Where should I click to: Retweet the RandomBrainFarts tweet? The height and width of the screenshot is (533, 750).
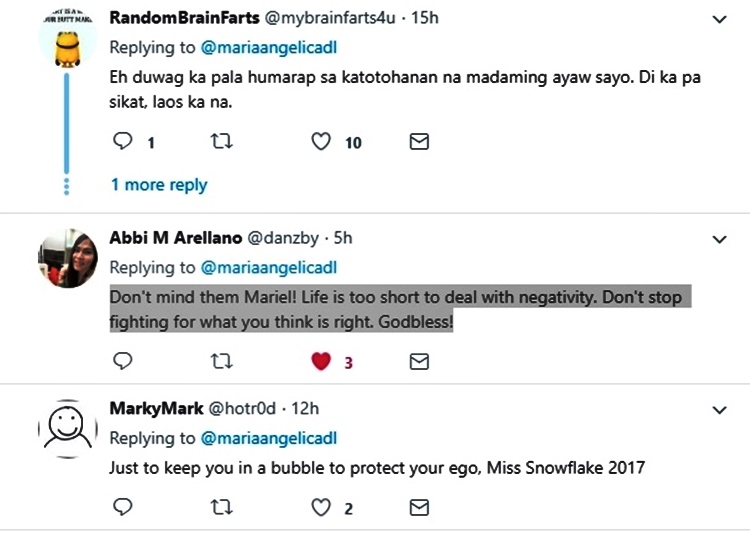(223, 142)
